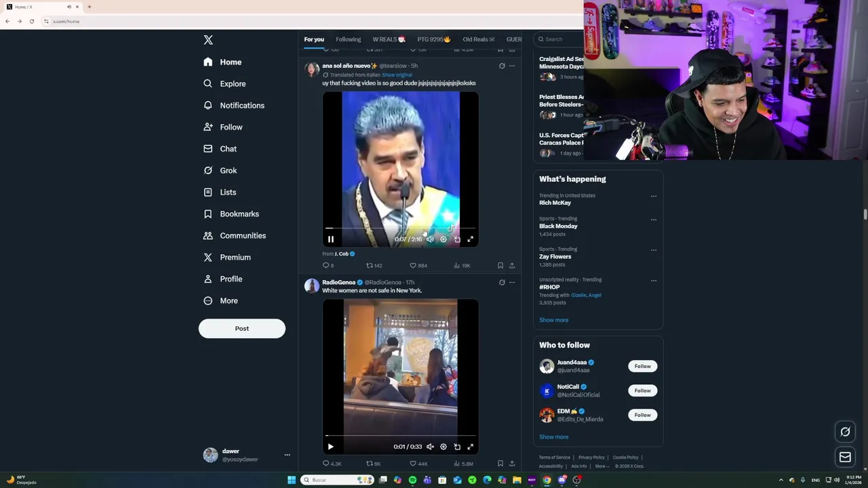Unmute the RadioGenoa video
The height and width of the screenshot is (488, 868).
430,447
